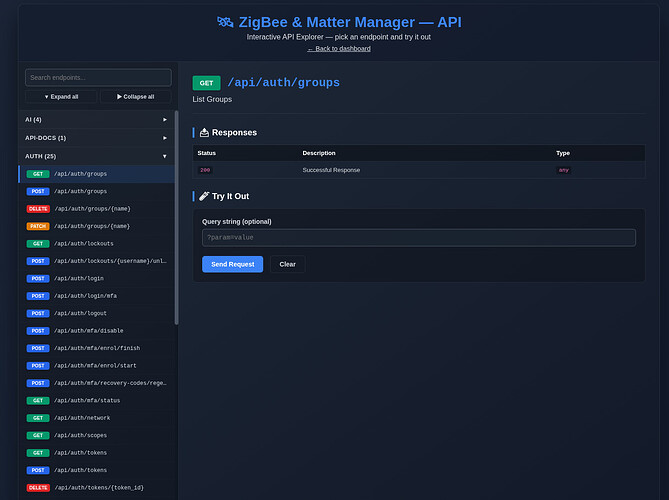Open POST /api/auth/mfa/disable endpoint
The width and height of the screenshot is (669, 500).
(x=96, y=331)
